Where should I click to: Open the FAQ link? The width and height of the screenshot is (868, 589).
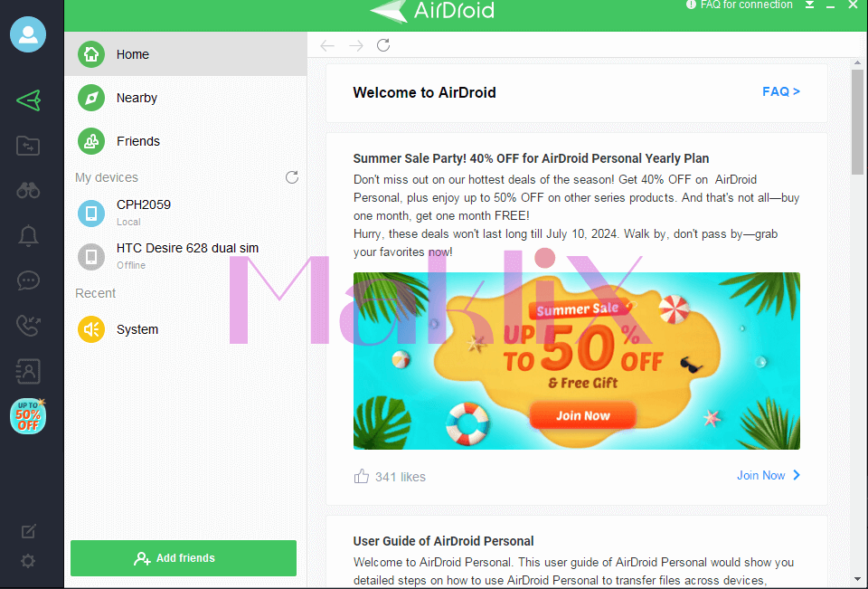coord(781,92)
